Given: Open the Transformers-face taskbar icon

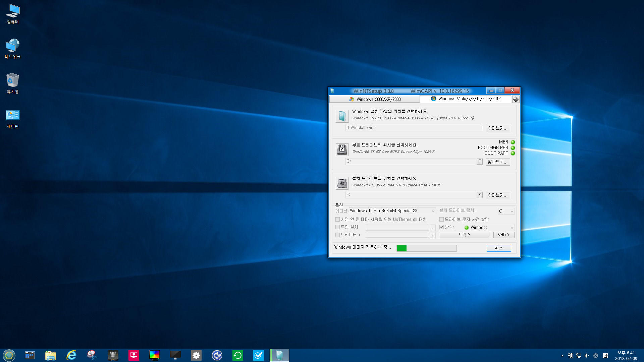Looking at the screenshot, I should point(113,355).
